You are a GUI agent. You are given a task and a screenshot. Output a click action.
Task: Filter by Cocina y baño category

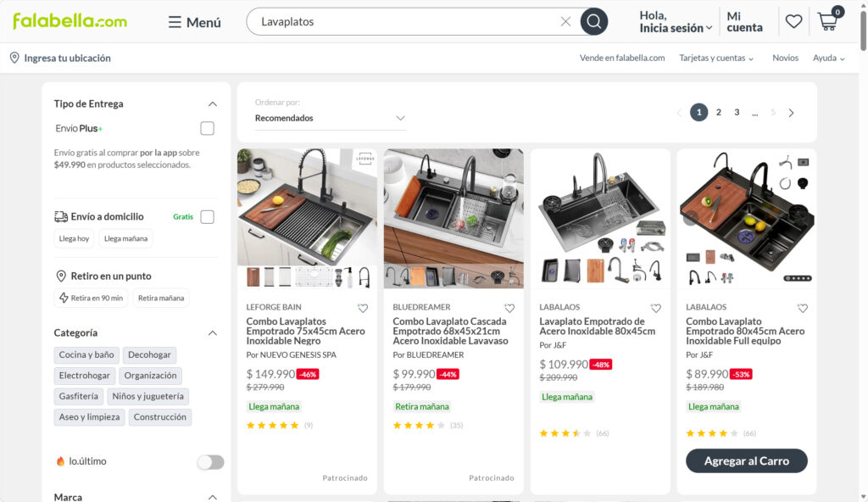click(x=86, y=354)
